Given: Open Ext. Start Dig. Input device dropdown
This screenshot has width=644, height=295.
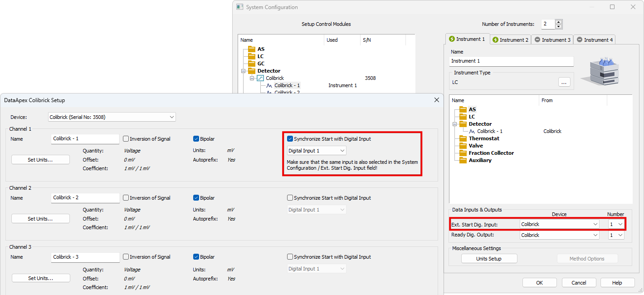Looking at the screenshot, I should (x=559, y=224).
